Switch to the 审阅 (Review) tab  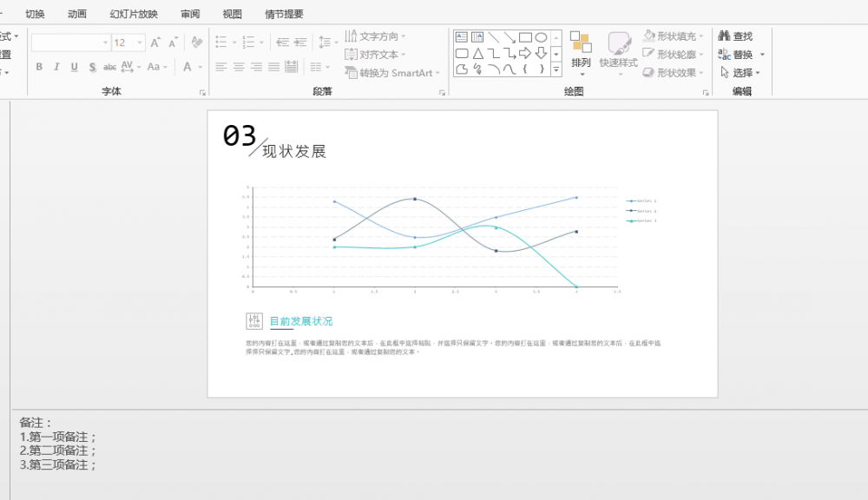tap(190, 13)
